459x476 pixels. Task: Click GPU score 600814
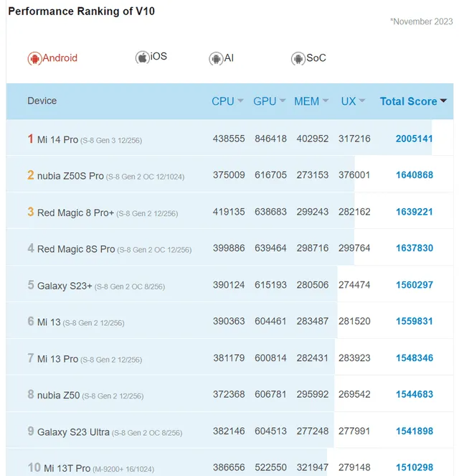point(270,358)
